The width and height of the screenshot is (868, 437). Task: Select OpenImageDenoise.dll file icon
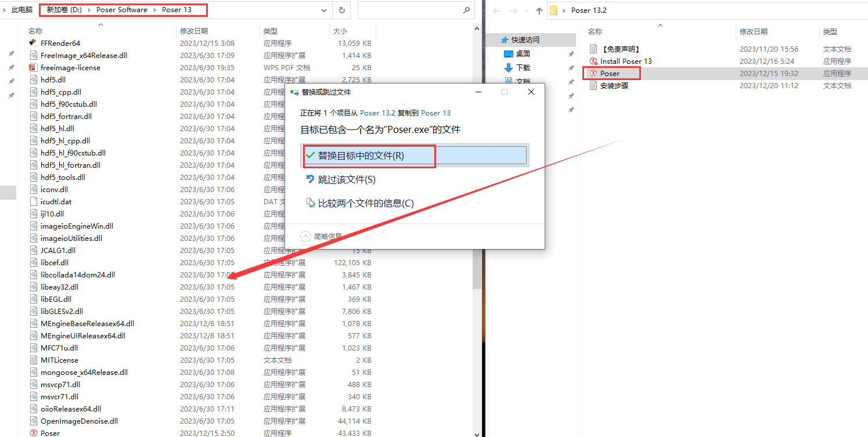point(33,421)
